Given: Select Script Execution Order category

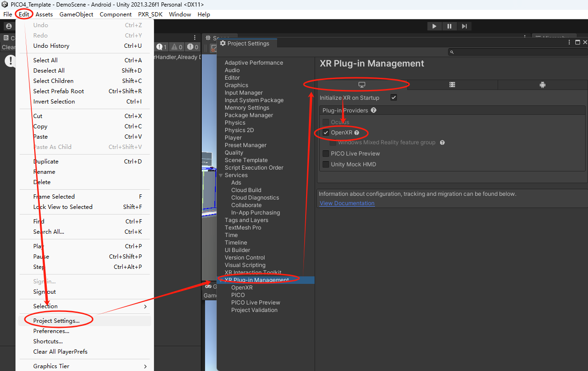Looking at the screenshot, I should point(254,168).
